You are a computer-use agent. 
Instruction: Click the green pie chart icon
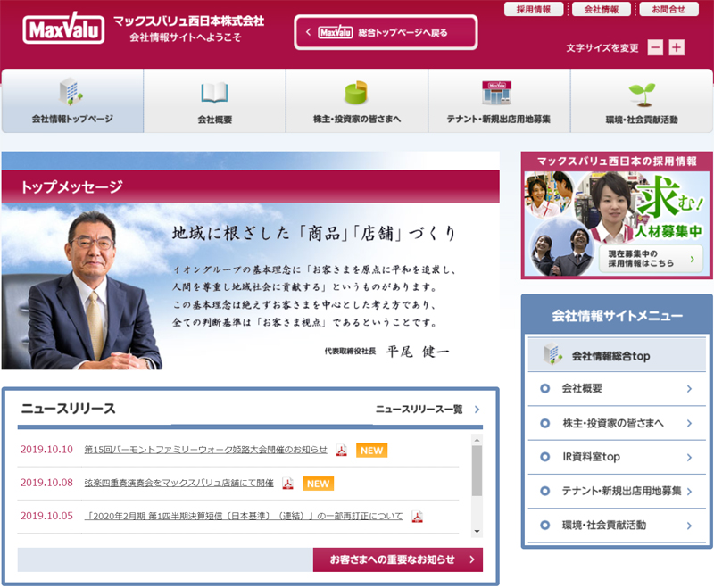356,93
